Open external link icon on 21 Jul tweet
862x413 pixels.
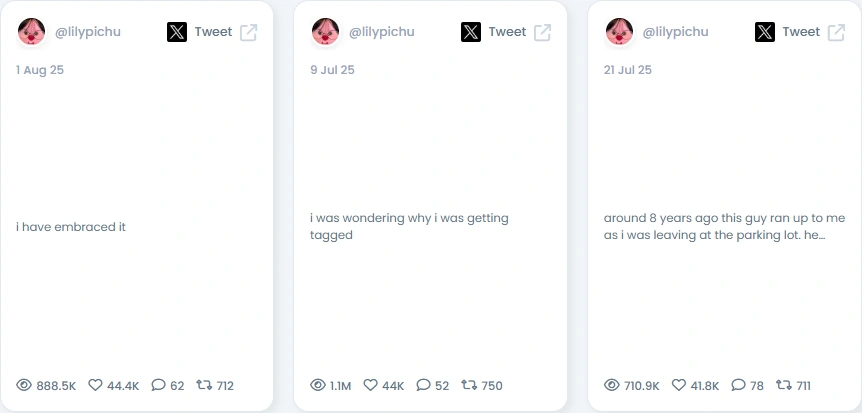coord(837,32)
